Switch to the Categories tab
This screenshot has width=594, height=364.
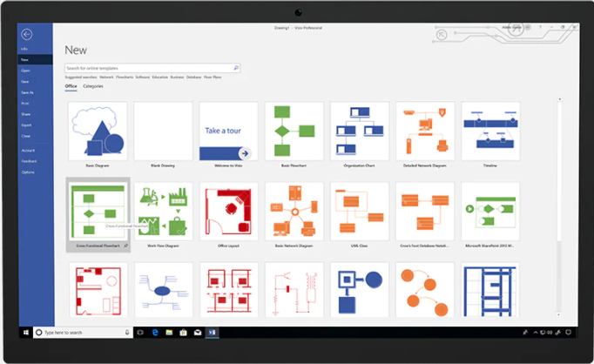(x=93, y=86)
